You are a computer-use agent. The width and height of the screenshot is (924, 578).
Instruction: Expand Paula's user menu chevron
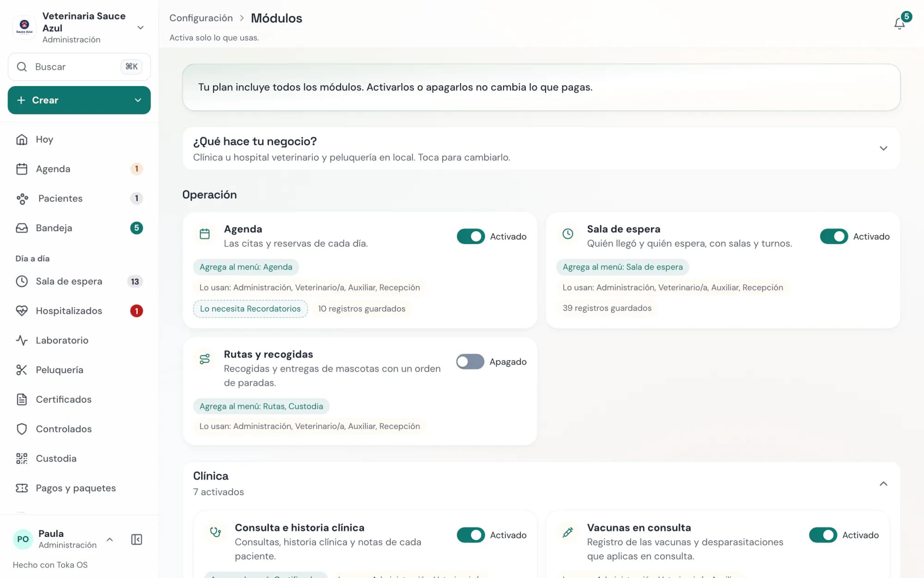coord(109,539)
